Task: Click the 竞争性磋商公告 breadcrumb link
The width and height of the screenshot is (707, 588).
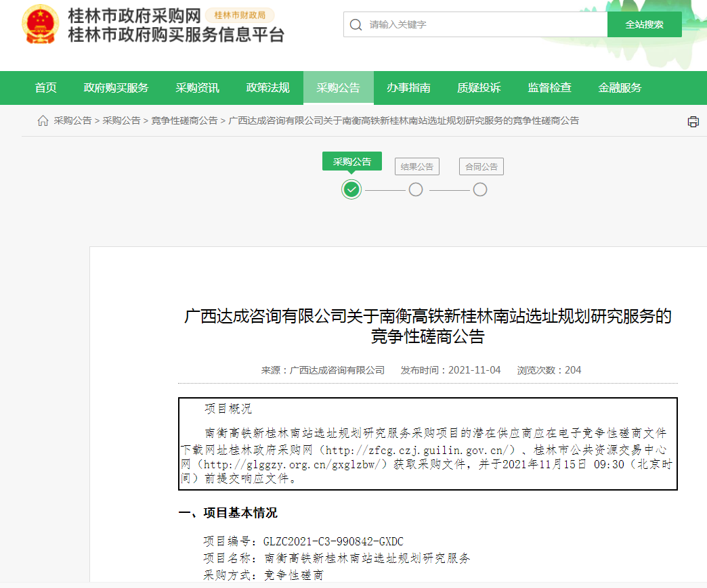Action: 184,120
